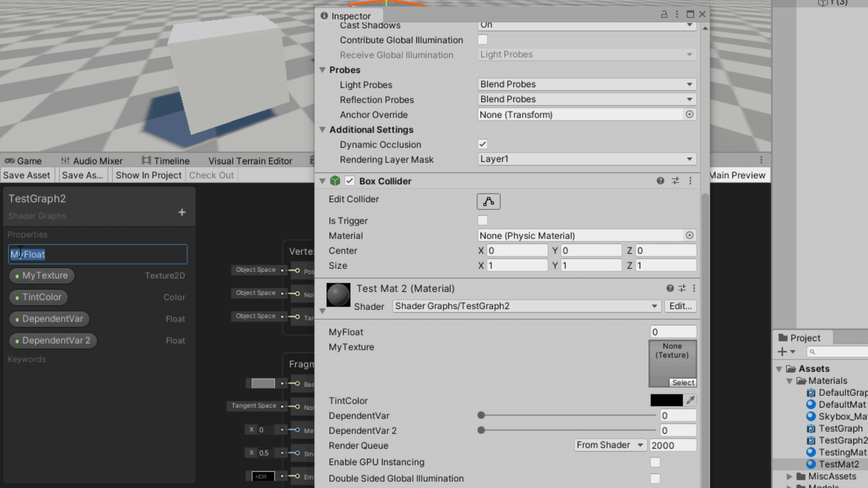This screenshot has height=488, width=868.
Task: Open the Audio Mixer tab
Action: pos(92,161)
